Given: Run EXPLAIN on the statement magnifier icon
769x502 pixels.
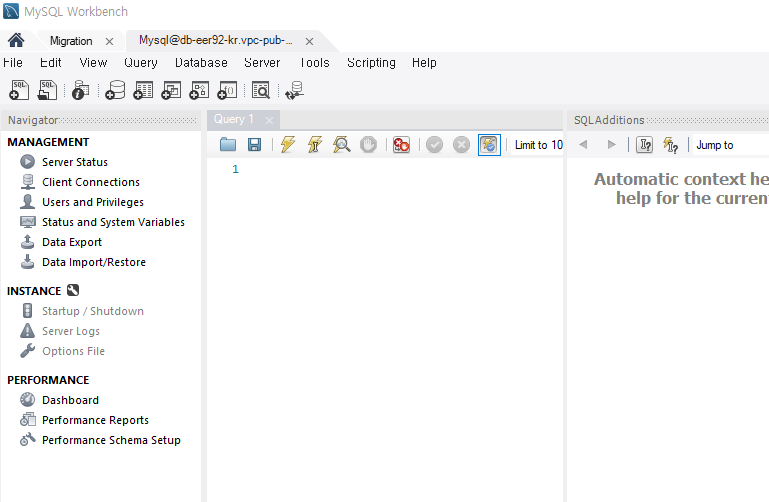Looking at the screenshot, I should [x=341, y=145].
